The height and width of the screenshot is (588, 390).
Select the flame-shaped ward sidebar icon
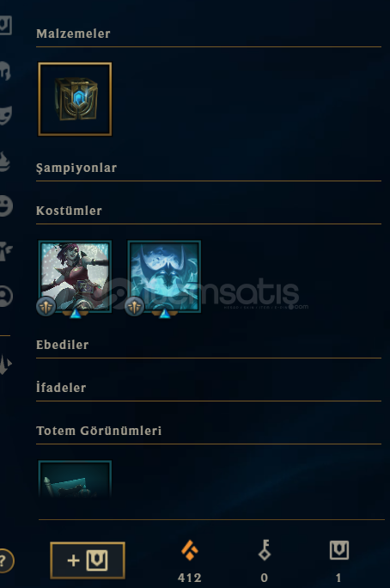(5, 162)
